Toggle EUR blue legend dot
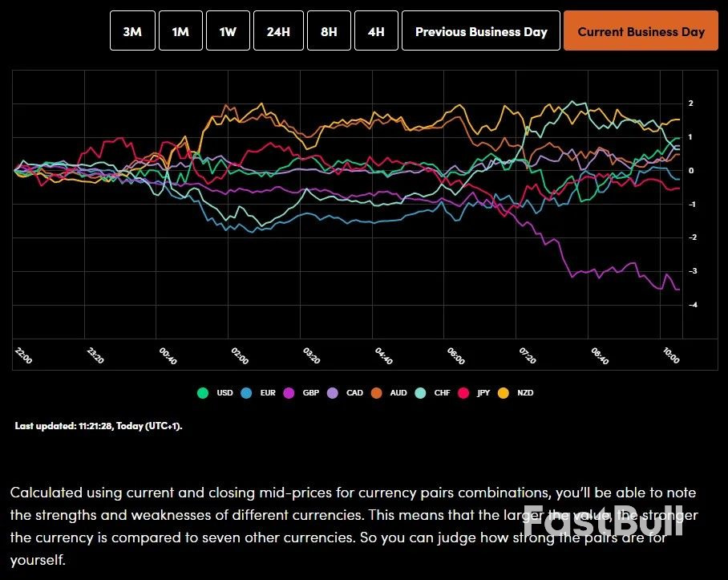 click(246, 393)
